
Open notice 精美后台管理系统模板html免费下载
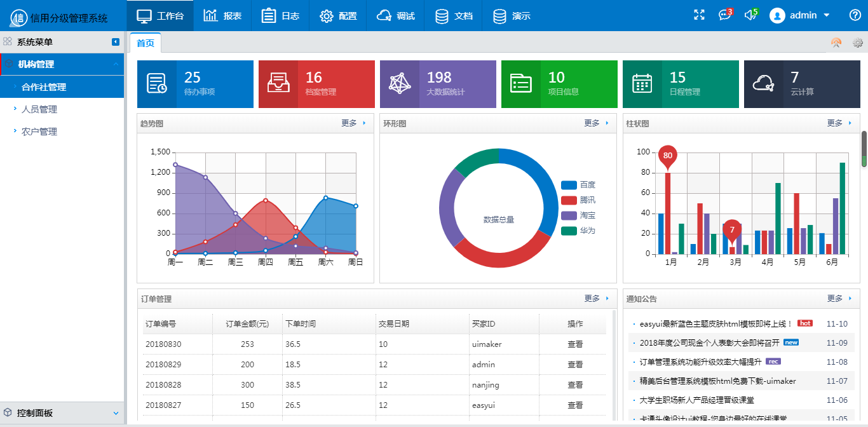point(717,381)
